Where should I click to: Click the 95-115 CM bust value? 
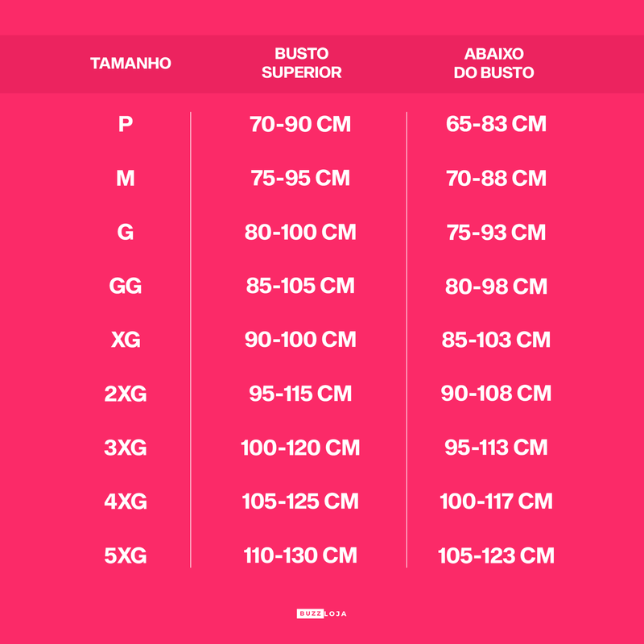pos(300,394)
